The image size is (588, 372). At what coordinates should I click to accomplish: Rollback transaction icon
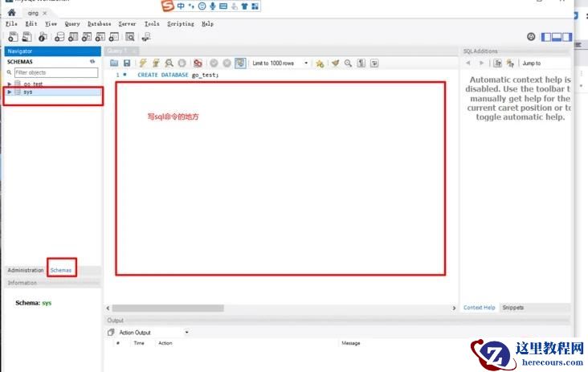pos(227,63)
